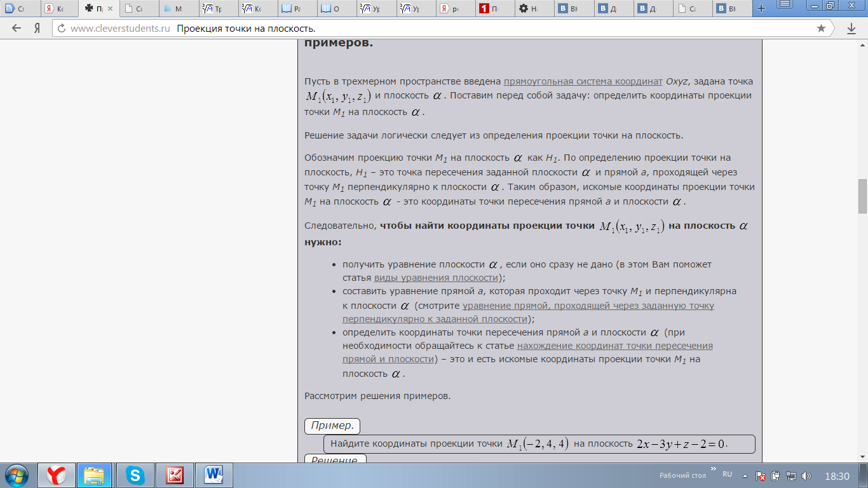Click the scrollbar up arrow
The image size is (868, 488).
pos(862,45)
